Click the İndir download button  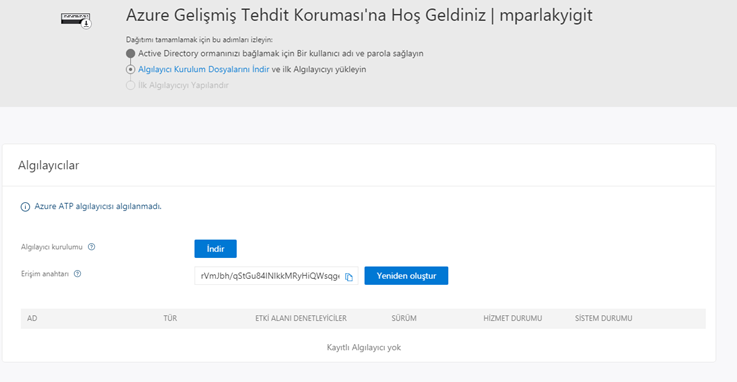(x=215, y=249)
